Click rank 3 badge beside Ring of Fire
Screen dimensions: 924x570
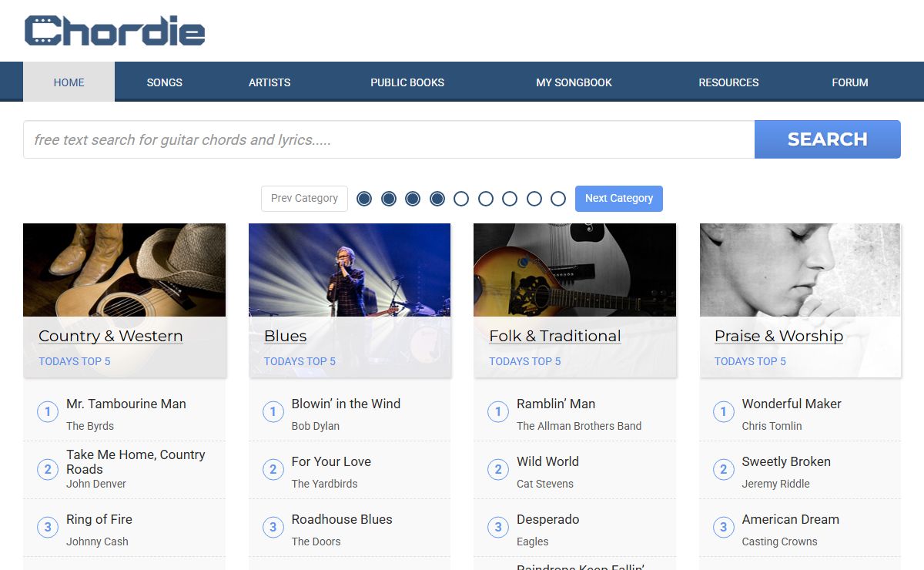(48, 528)
